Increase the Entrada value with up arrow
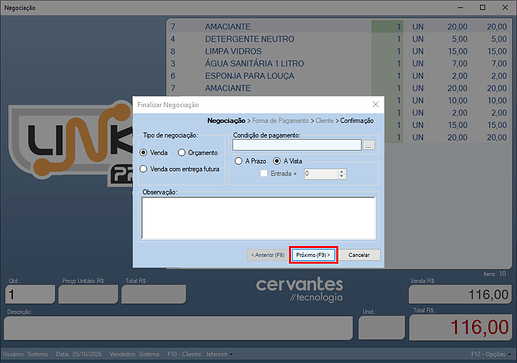Image resolution: width=517 pixels, height=363 pixels. 341,171
